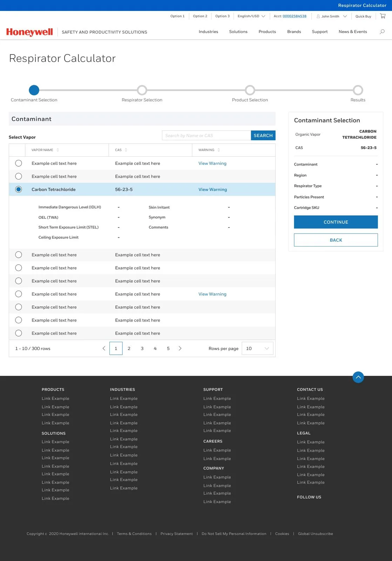392x561 pixels.
Task: Click Terms & Conditions in the footer
Action: [134, 534]
